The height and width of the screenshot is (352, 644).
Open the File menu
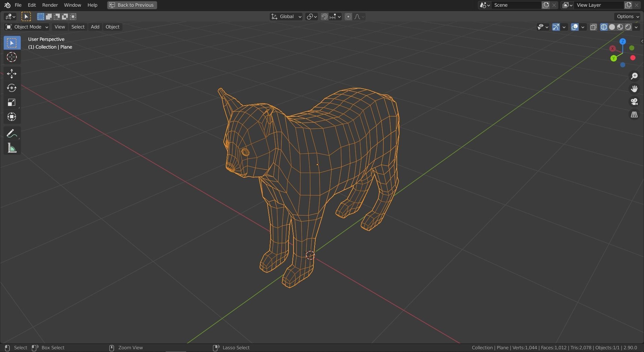[18, 5]
